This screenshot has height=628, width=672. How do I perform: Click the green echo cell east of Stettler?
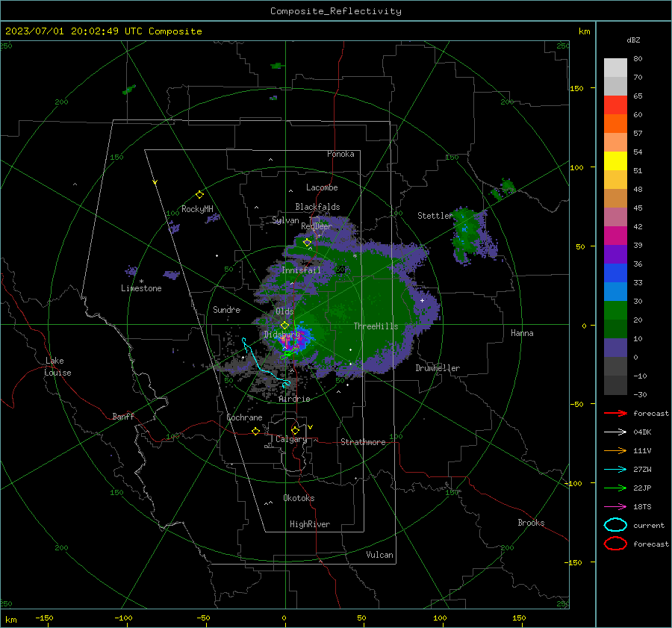tap(467, 234)
